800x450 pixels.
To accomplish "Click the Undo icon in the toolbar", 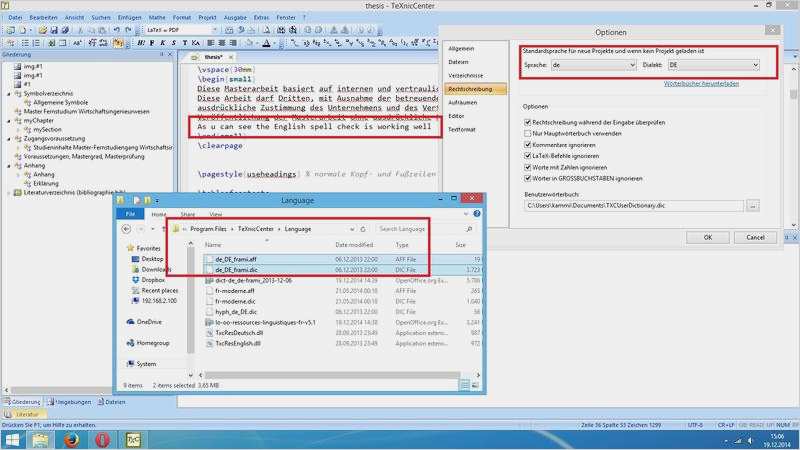I will coord(116,30).
